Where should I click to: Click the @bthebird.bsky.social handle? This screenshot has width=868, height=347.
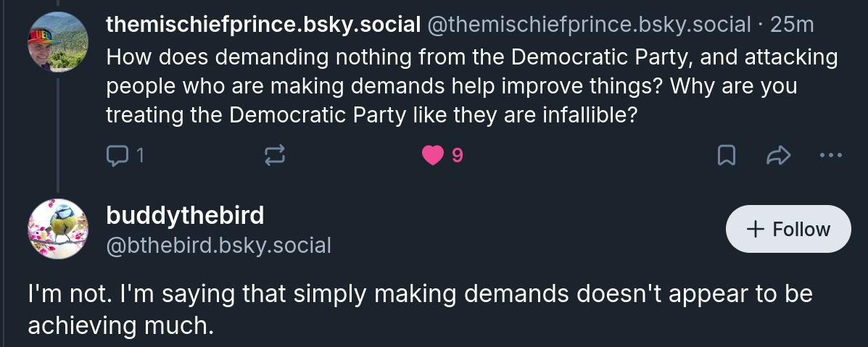(218, 246)
